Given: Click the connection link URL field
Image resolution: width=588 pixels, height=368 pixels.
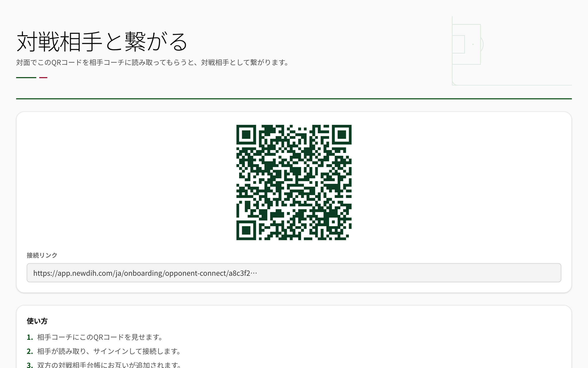Looking at the screenshot, I should (294, 273).
